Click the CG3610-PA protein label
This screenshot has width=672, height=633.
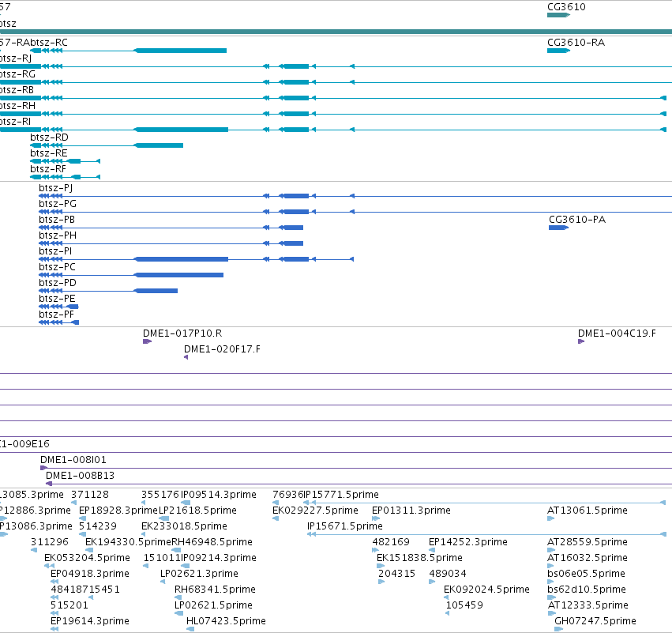577,220
